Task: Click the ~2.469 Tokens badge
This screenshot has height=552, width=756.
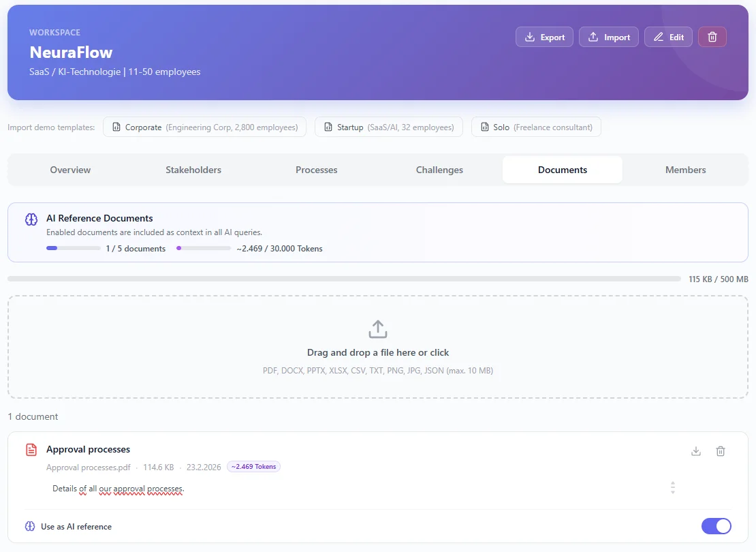Action: [253, 467]
